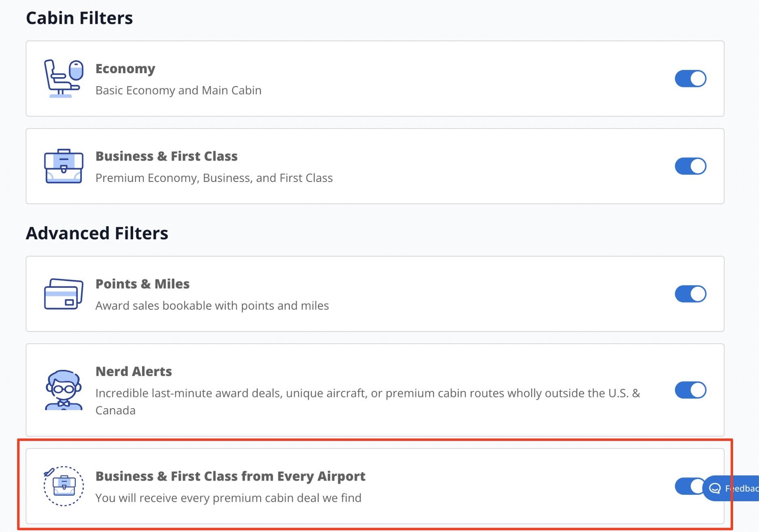Select the Nerd Alerts filter card

tap(364, 390)
